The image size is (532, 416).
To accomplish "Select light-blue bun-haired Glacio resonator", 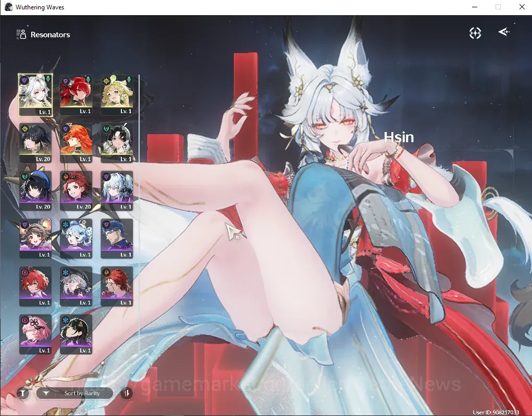I will pos(76,239).
